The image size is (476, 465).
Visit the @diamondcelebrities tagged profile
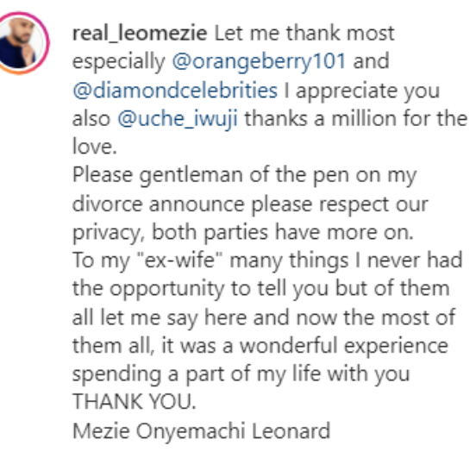pos(175,91)
